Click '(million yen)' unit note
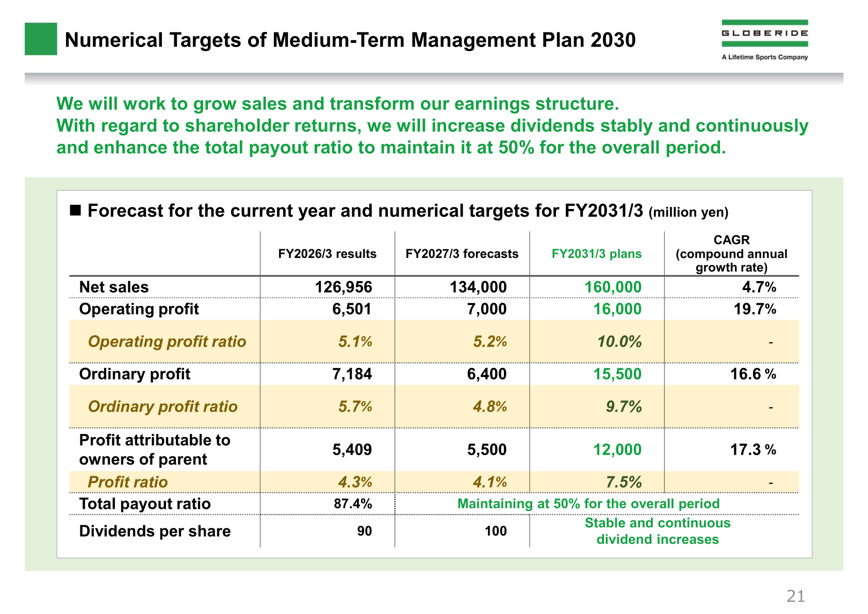The image size is (868, 614). coord(689,212)
